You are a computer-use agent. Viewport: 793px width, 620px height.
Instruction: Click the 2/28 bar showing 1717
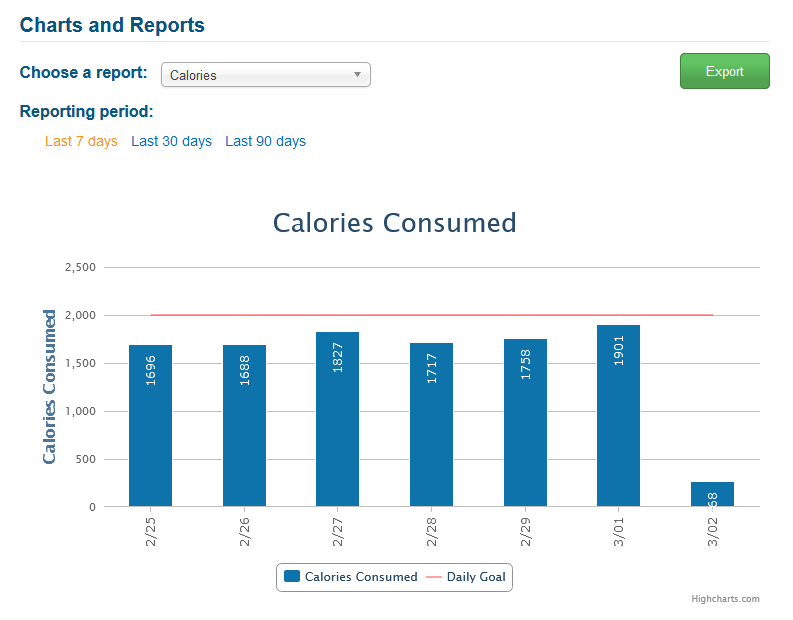[431, 424]
